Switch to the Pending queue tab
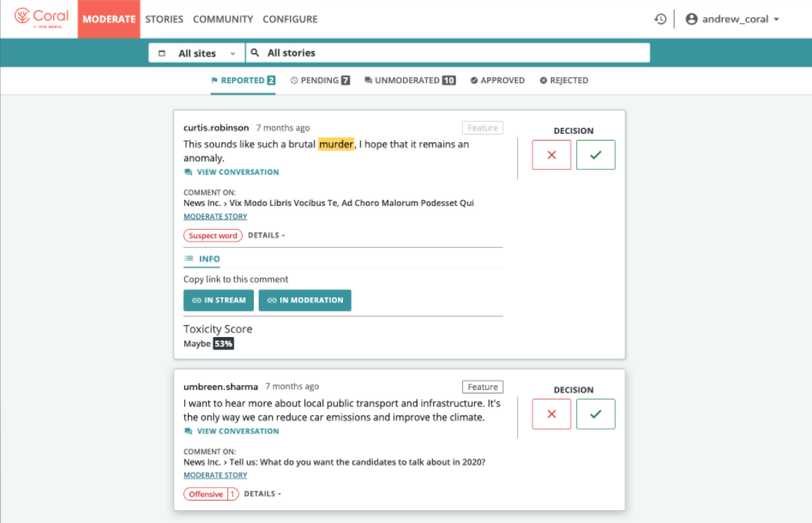The width and height of the screenshot is (812, 523). [x=320, y=81]
